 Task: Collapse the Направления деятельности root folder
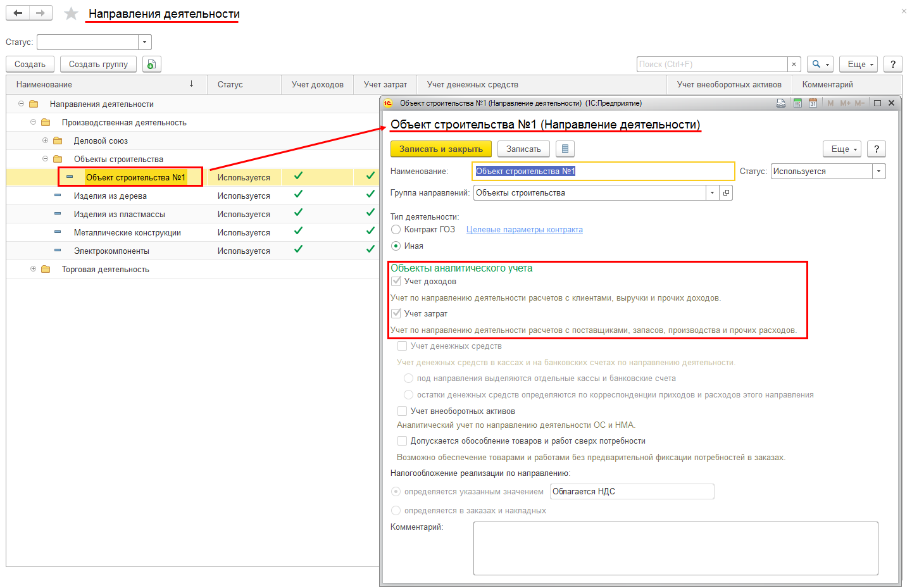21,103
